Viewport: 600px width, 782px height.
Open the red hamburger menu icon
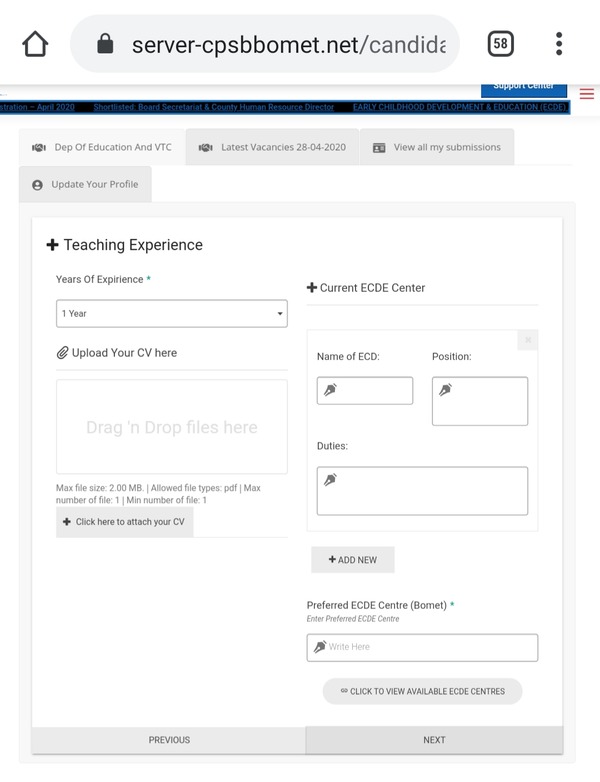click(586, 94)
